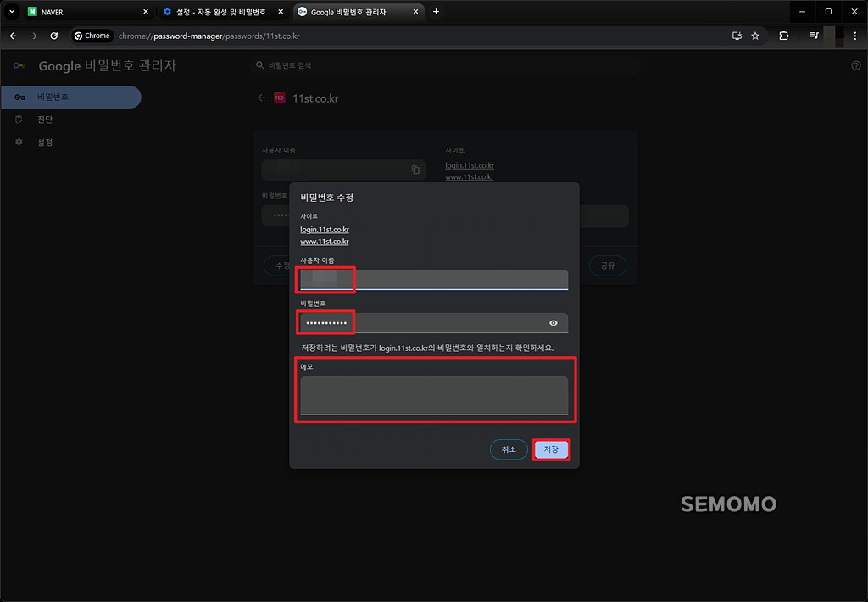
Task: Click the 비밀번호 검색 search box
Action: pyautogui.click(x=444, y=65)
